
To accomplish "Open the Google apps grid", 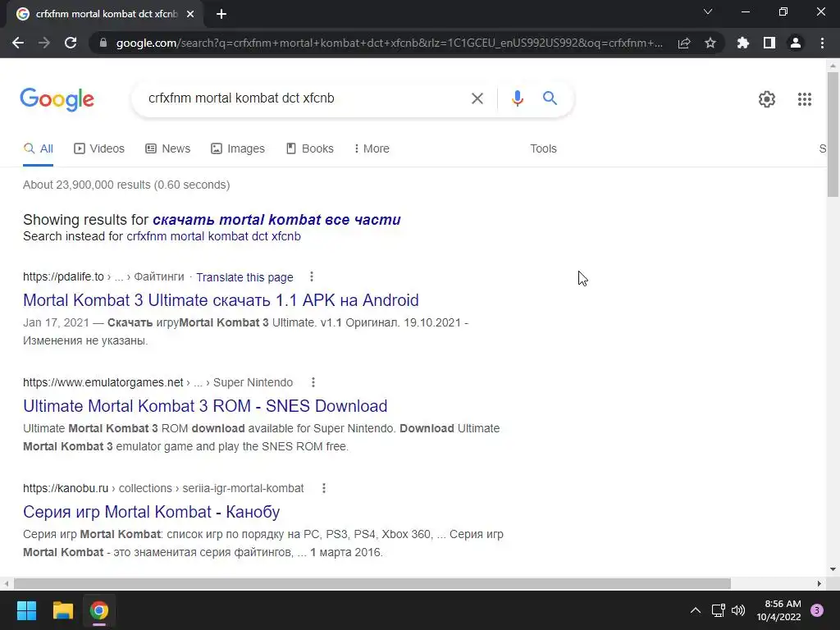I will [804, 99].
